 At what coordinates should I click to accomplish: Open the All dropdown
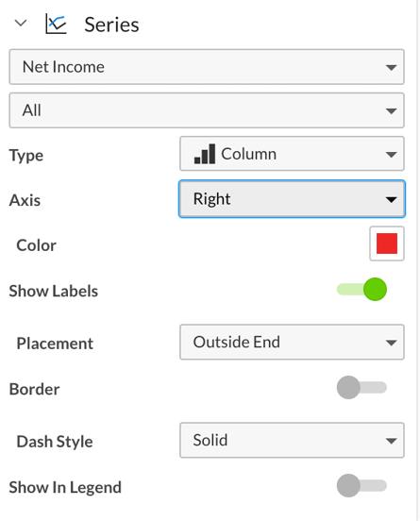point(207,110)
